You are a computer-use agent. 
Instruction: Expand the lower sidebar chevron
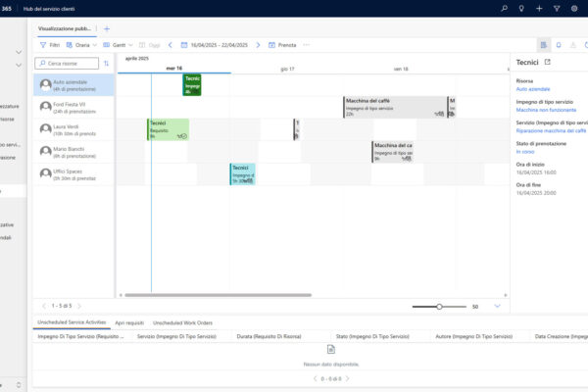click(19, 66)
